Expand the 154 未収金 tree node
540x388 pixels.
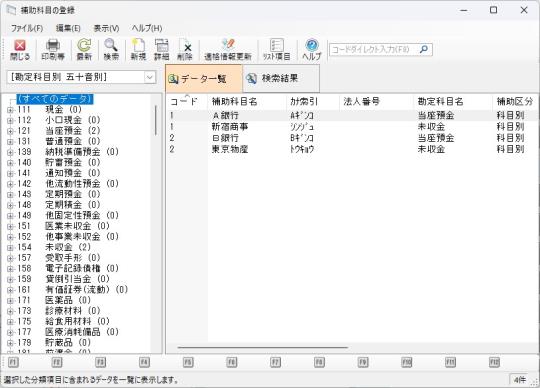click(10, 248)
